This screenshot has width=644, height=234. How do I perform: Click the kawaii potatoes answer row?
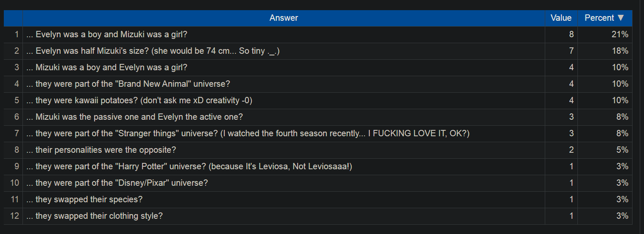(x=318, y=100)
